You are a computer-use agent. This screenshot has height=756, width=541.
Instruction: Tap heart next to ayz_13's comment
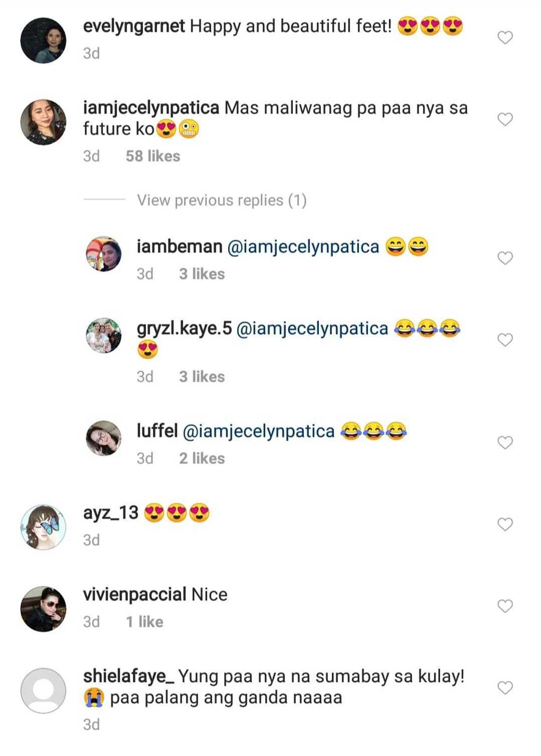pyautogui.click(x=505, y=524)
